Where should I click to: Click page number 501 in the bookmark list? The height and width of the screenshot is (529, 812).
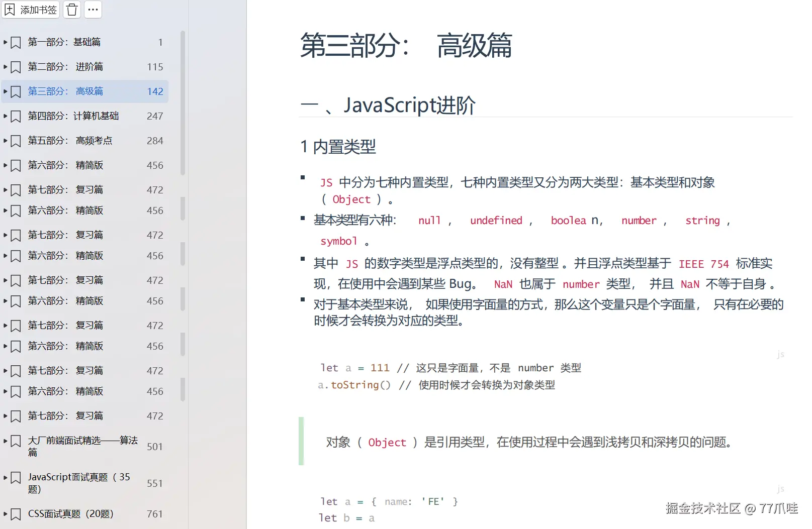[x=155, y=447]
